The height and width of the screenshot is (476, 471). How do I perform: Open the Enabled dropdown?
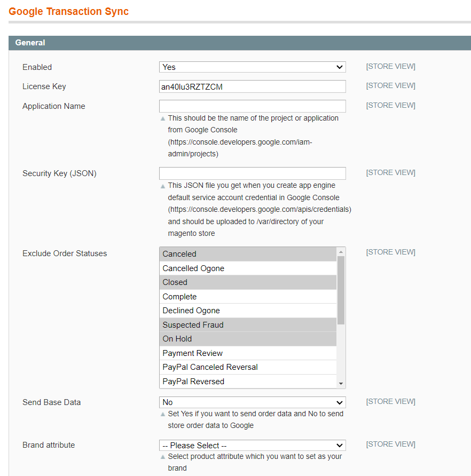[251, 67]
